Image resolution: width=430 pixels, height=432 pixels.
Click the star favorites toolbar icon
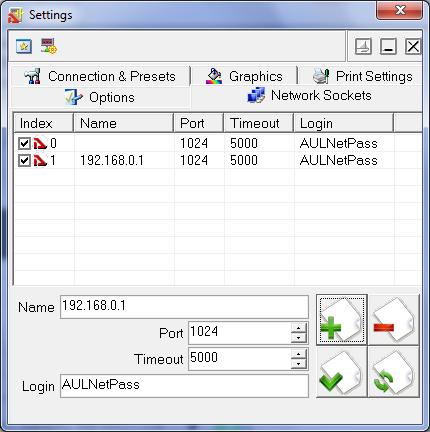(x=24, y=46)
